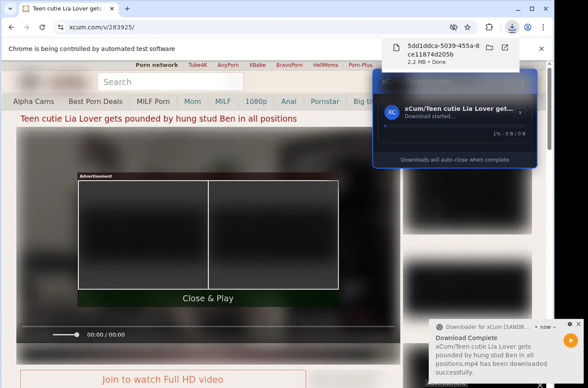The height and width of the screenshot is (388, 588).
Task: Close the bottom Advertisement banner X
Action: (540, 385)
